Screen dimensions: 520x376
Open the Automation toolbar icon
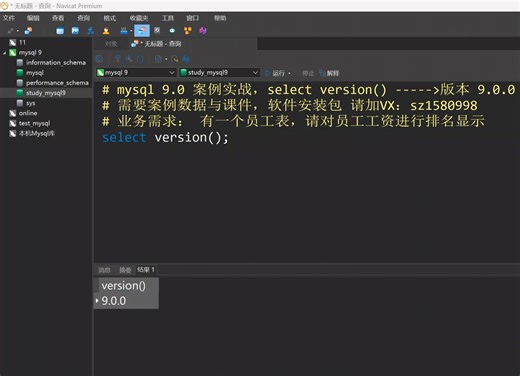(172, 31)
